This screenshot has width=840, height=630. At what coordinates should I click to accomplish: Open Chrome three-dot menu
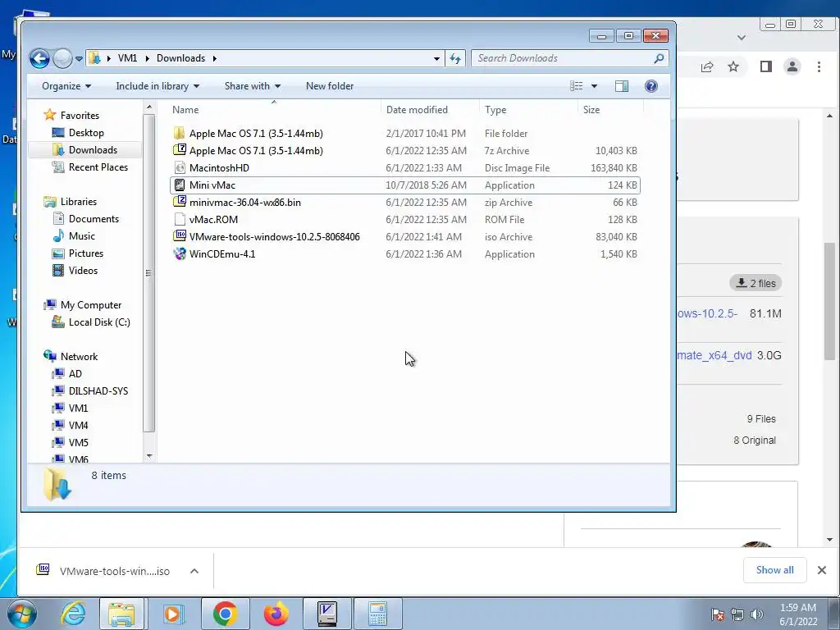[x=819, y=67]
